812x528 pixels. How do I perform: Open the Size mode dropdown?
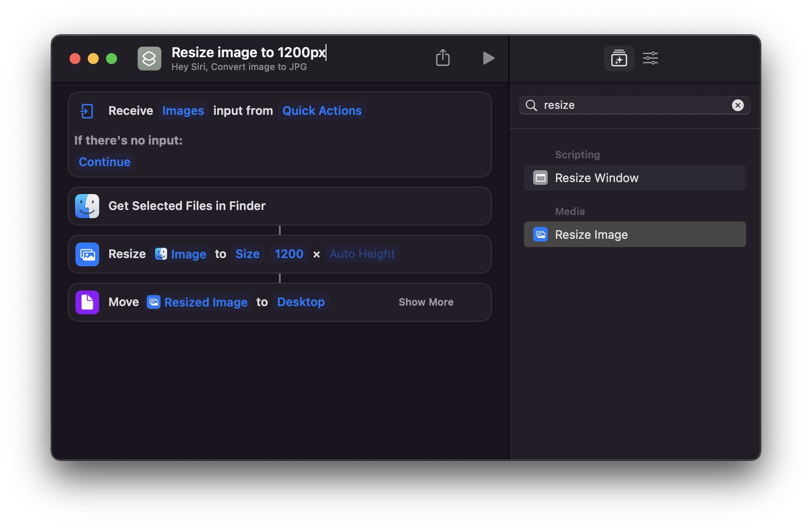tap(247, 254)
